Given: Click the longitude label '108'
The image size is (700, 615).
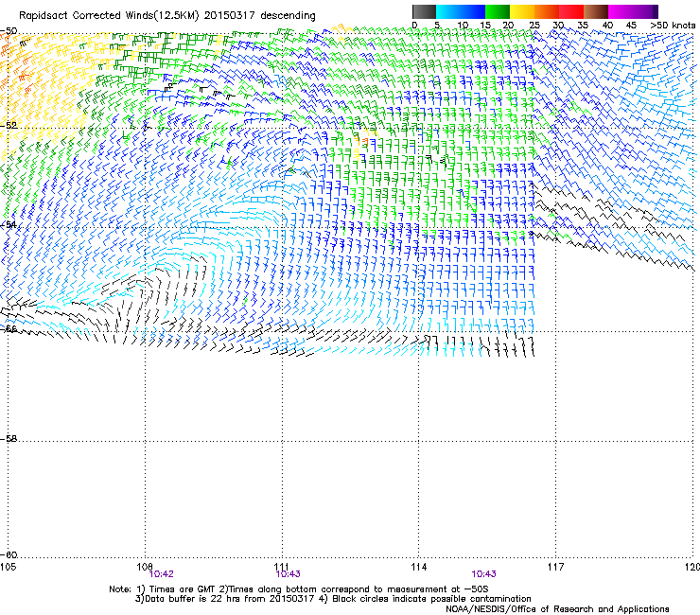Looking at the screenshot, I should [x=145, y=567].
